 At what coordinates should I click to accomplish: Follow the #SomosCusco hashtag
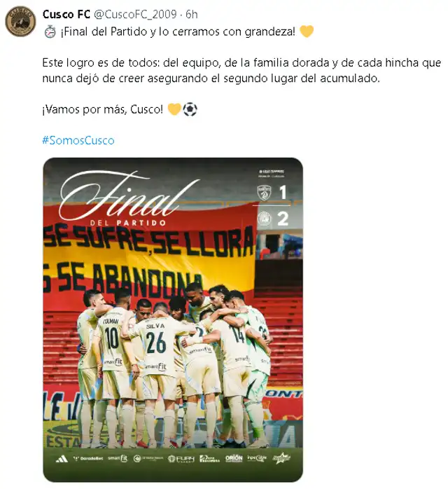point(78,140)
